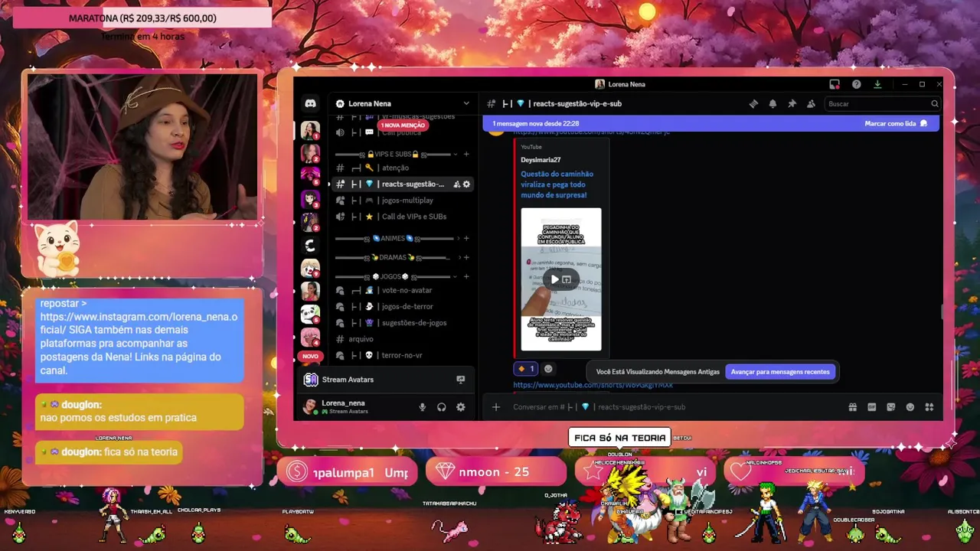
Task: Click the search magnifier icon
Action: point(934,103)
